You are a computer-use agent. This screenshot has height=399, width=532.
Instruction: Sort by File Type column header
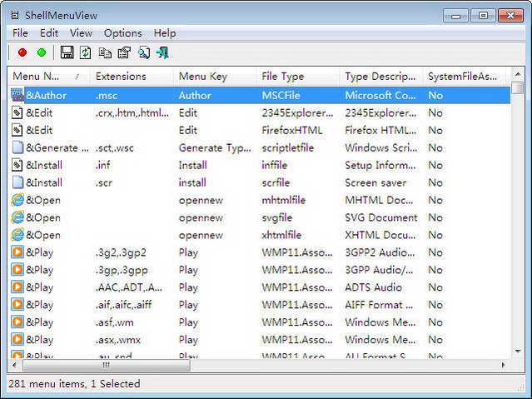point(298,77)
